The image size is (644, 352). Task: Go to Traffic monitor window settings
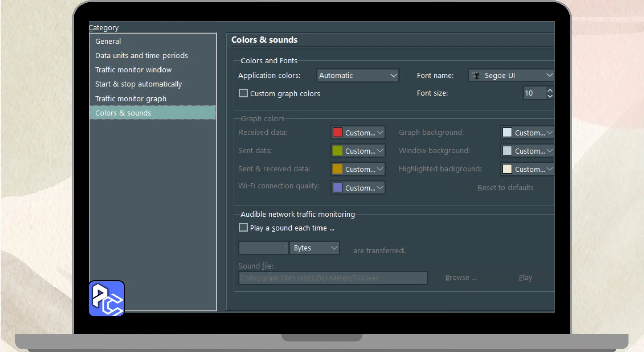133,70
